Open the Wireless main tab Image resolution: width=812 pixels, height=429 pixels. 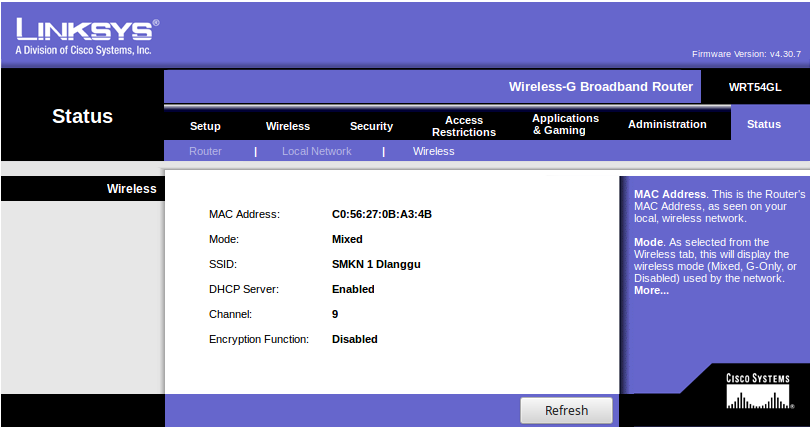click(x=287, y=126)
